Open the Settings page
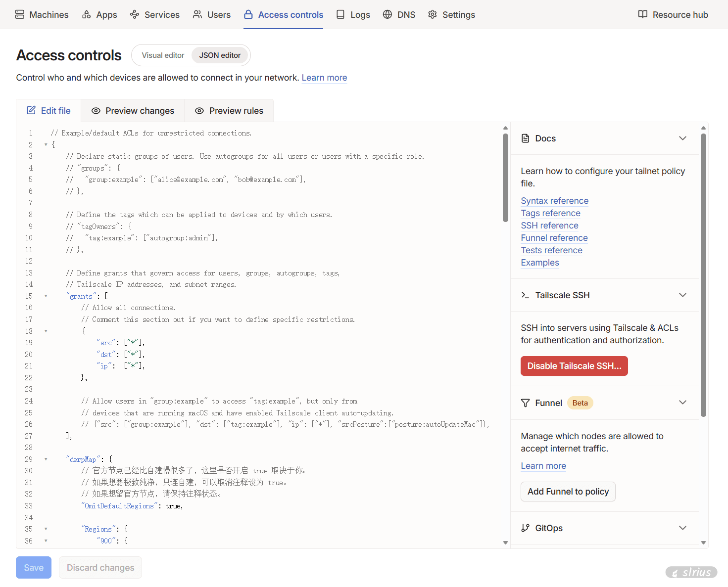The image size is (728, 587). coord(451,15)
